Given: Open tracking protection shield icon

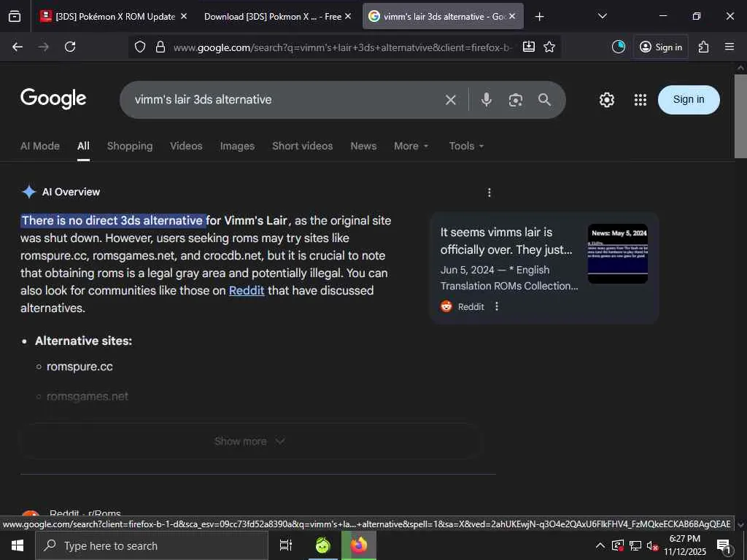Looking at the screenshot, I should coord(139,47).
